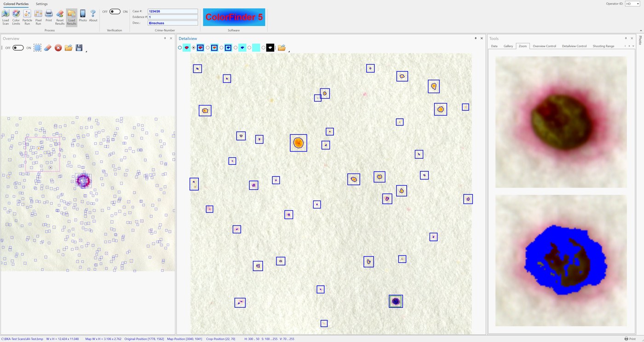Open the Detailview Control tab
Screen dimensions: 644x342
pos(574,46)
